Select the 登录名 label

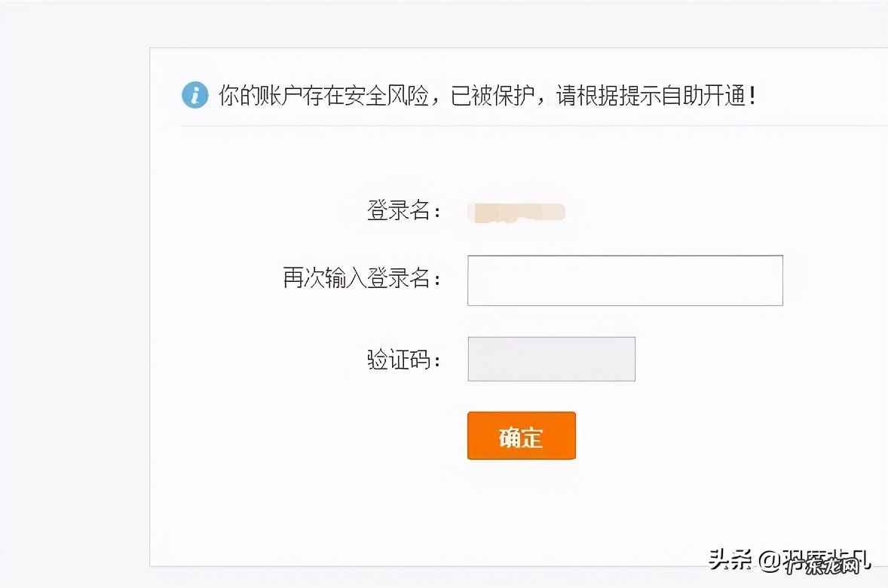pyautogui.click(x=404, y=211)
